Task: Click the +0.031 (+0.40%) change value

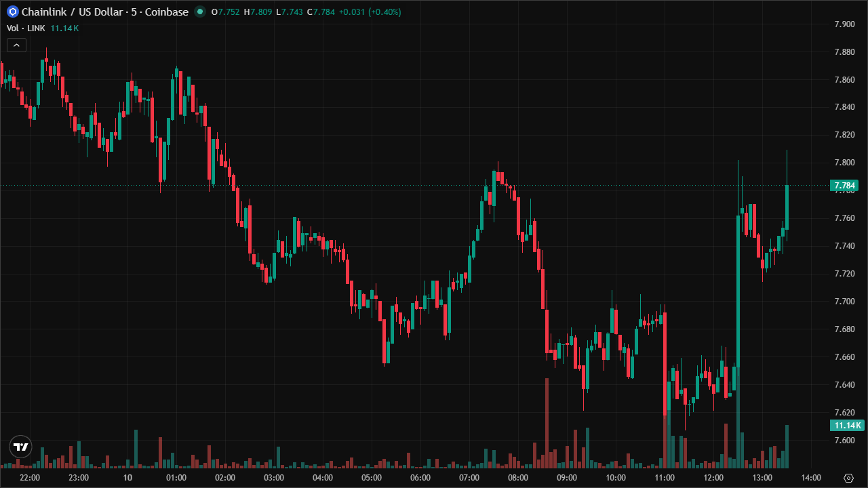Action: coord(370,12)
